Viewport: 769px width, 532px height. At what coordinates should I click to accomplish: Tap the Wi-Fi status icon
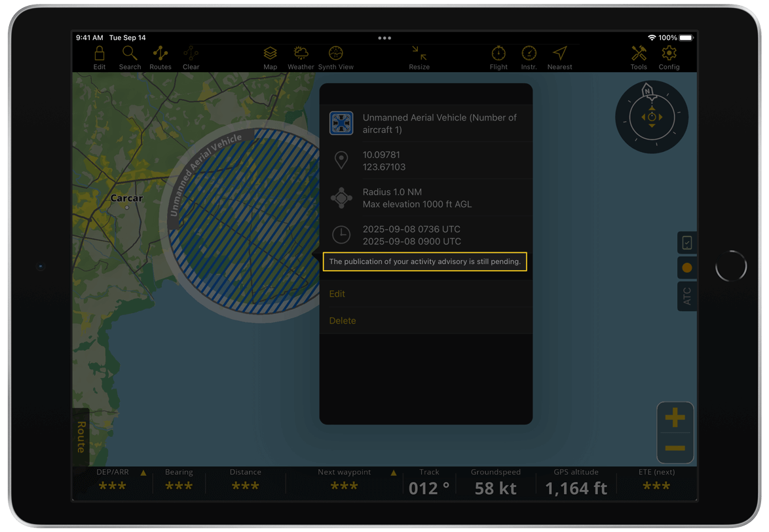pos(652,38)
